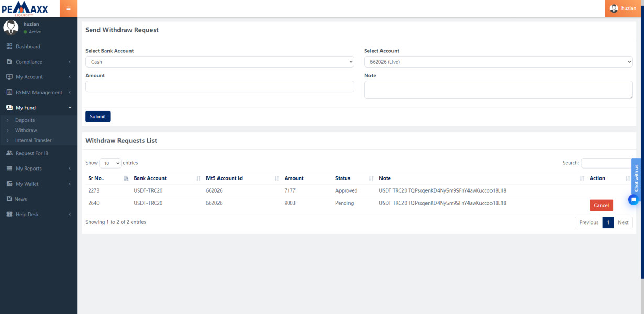Click into the Amount input field
644x314 pixels.
(220, 86)
